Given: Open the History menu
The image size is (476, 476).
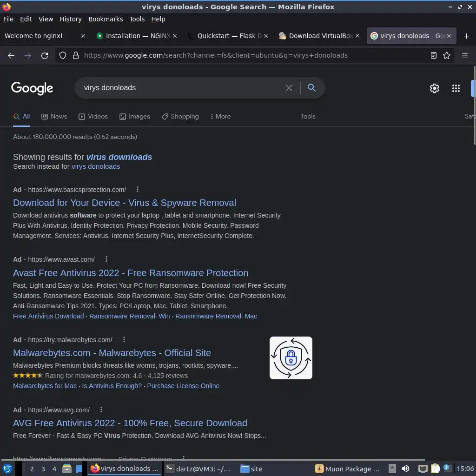Looking at the screenshot, I should coord(71,19).
